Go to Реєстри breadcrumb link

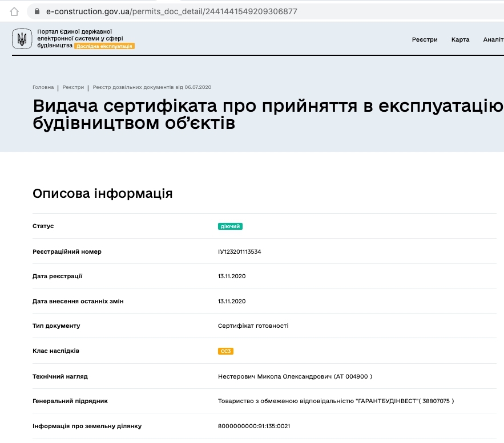73,87
